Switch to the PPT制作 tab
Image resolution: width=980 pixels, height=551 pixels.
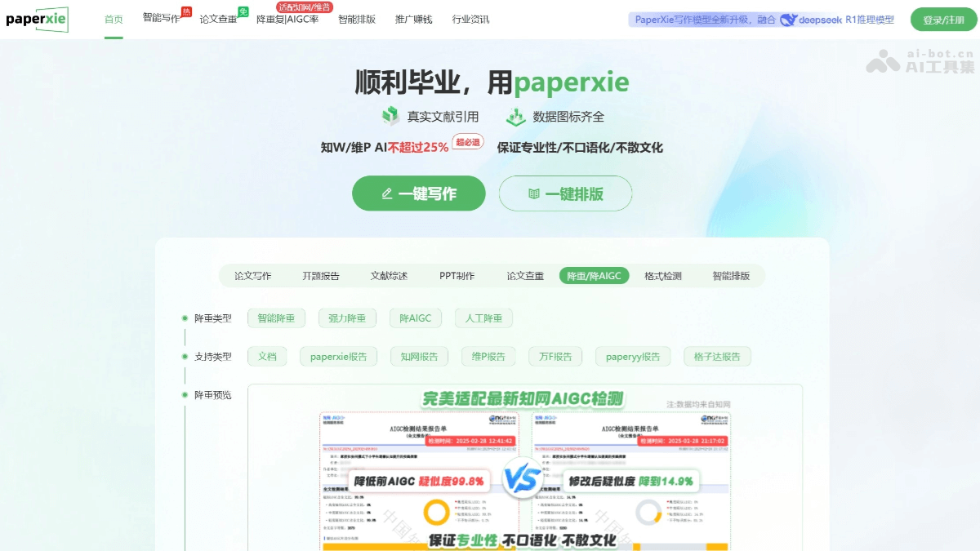click(457, 275)
